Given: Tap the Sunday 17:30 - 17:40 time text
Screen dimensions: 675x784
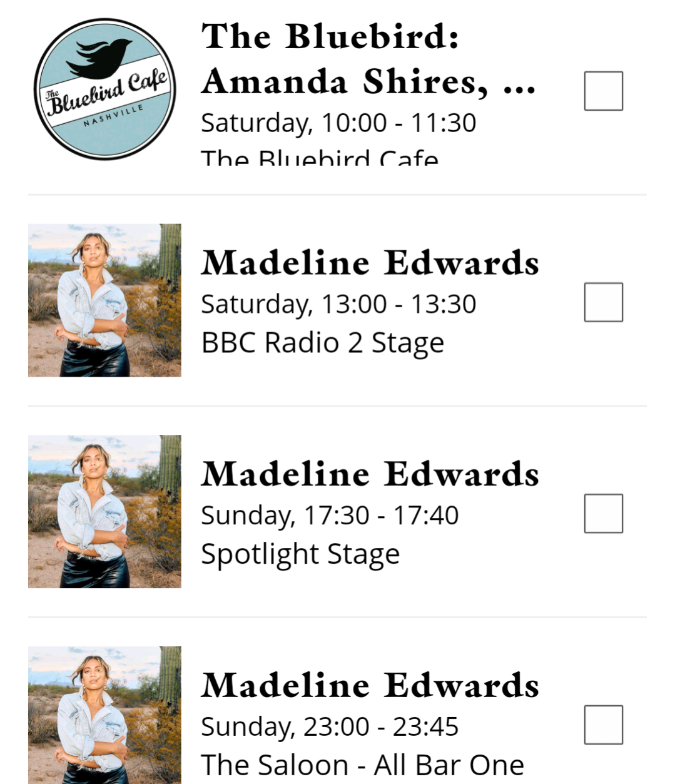Looking at the screenshot, I should click(330, 516).
